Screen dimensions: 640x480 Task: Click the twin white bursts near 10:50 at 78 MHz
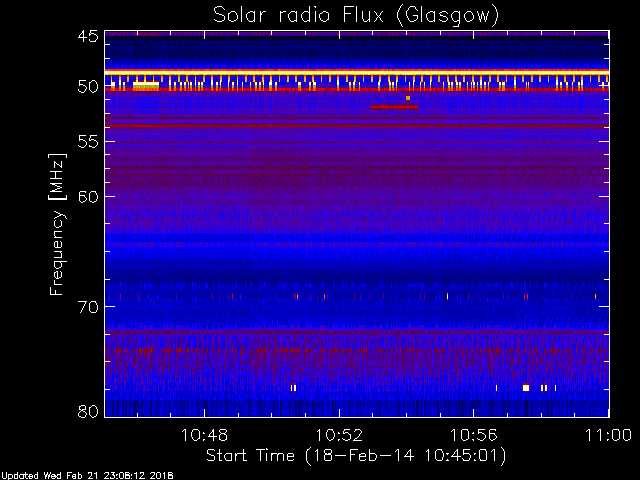pos(293,388)
